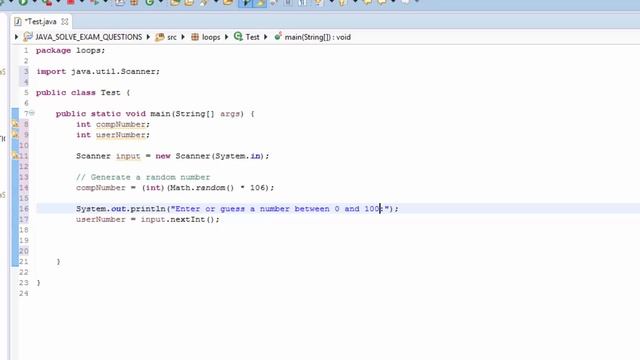
Task: Collapse the main method fold on line 7
Action: (32, 113)
